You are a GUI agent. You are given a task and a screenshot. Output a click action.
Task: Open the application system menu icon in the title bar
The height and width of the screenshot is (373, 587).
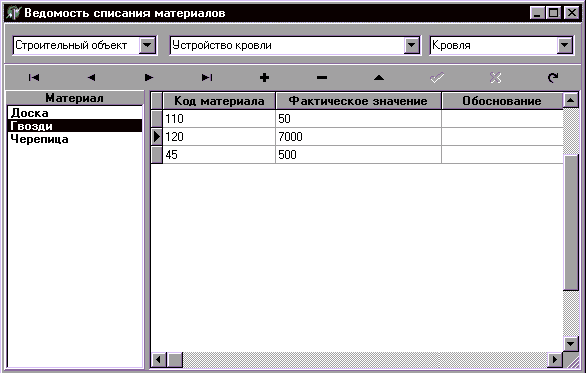13,13
